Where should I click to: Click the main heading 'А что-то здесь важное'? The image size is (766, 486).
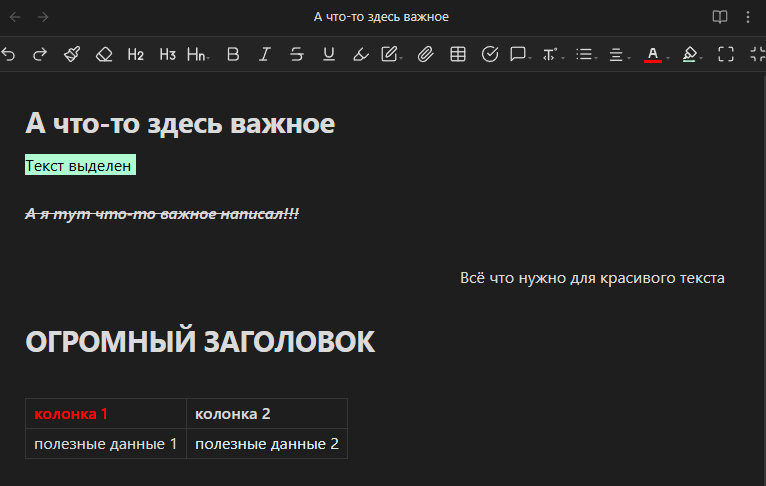180,123
